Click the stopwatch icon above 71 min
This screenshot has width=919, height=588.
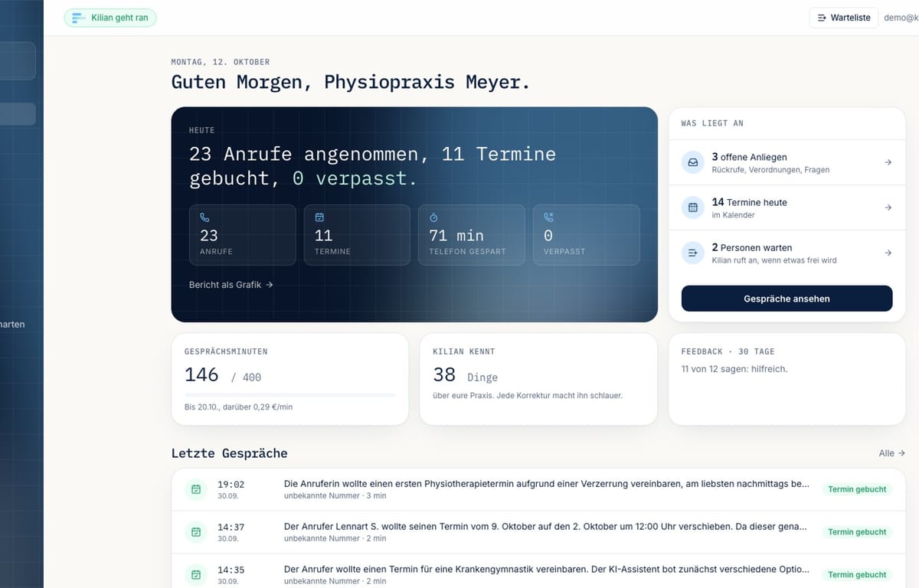(x=433, y=217)
